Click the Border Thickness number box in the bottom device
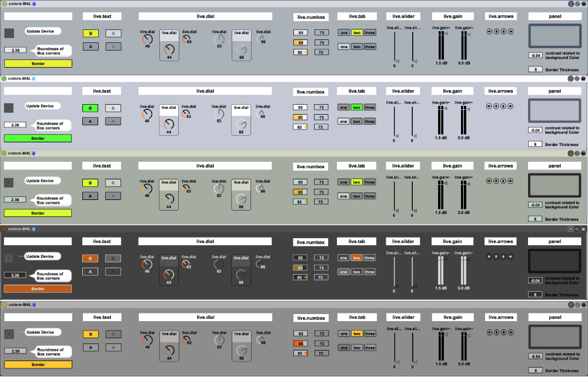 pyautogui.click(x=535, y=371)
